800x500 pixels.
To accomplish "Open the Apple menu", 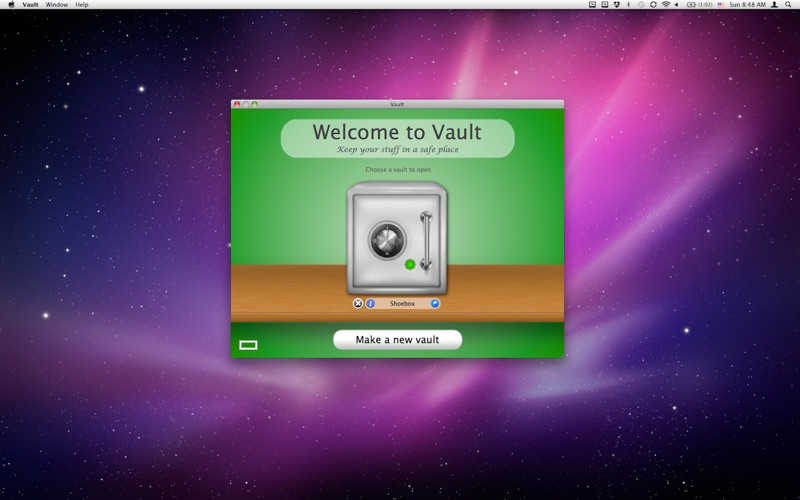I will [11, 5].
